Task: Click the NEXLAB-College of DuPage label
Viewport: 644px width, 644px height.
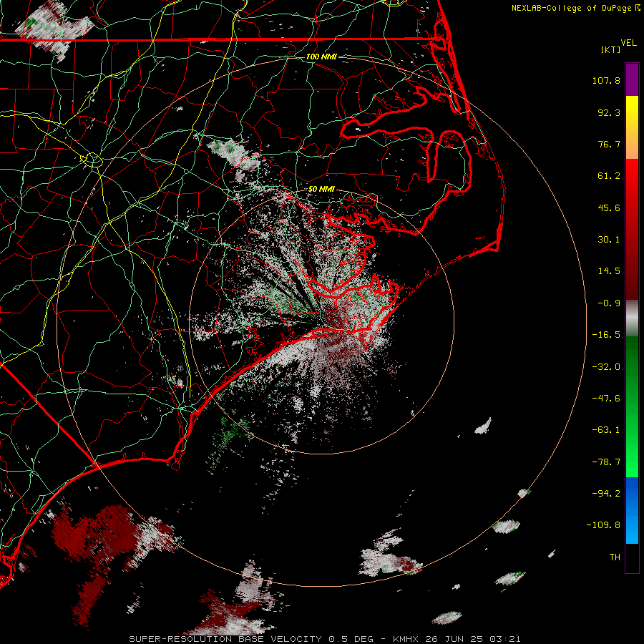Action: [571, 8]
